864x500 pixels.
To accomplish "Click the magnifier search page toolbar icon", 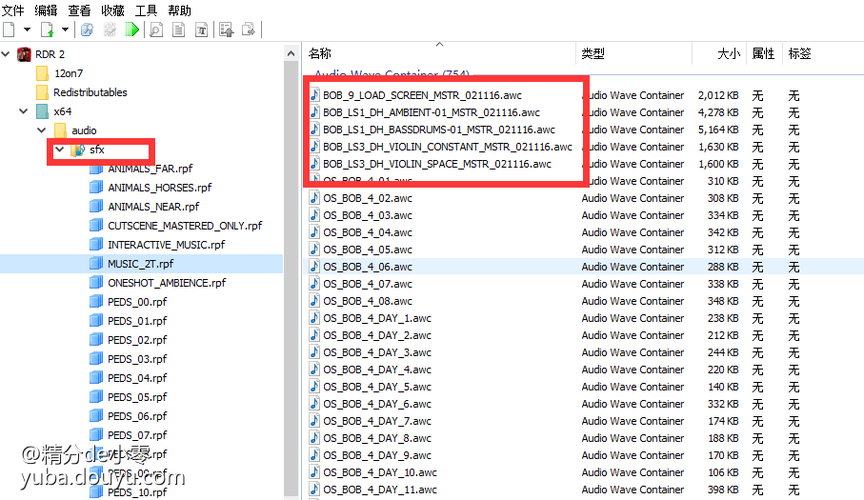I will point(156,29).
